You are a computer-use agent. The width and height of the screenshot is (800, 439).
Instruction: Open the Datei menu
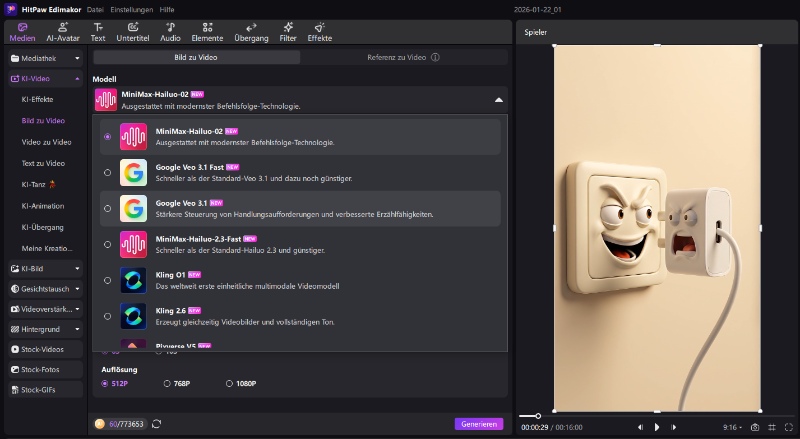point(95,9)
